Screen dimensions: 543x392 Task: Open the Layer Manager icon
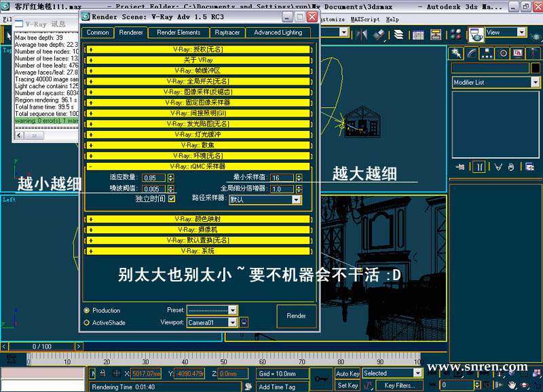tap(398, 35)
